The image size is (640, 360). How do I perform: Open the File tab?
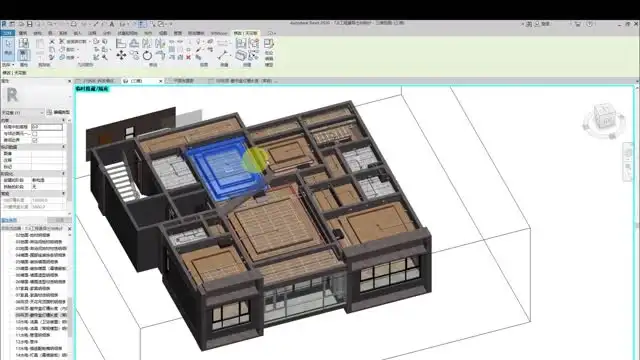tap(8, 33)
